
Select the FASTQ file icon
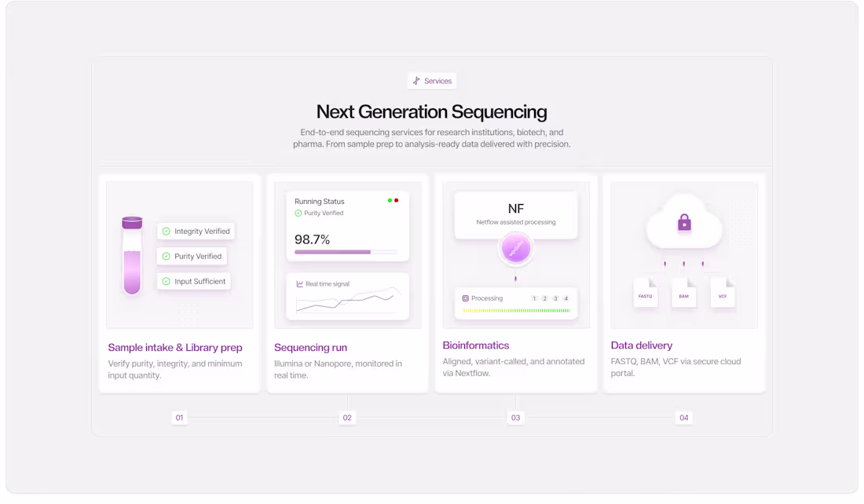tap(645, 293)
